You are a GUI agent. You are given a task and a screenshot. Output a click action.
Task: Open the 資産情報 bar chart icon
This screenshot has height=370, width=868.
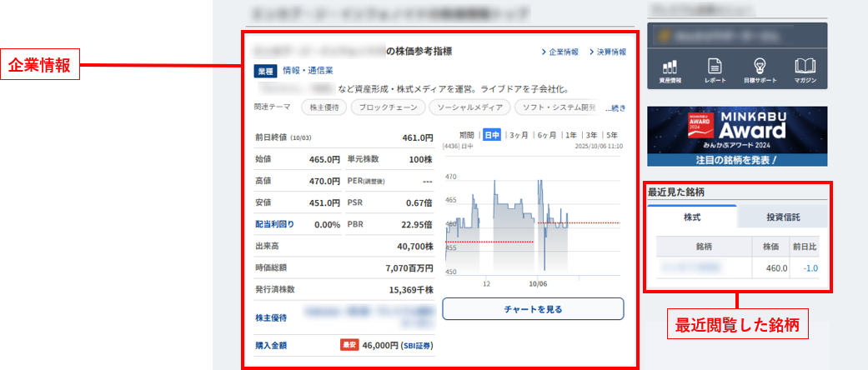(670, 72)
